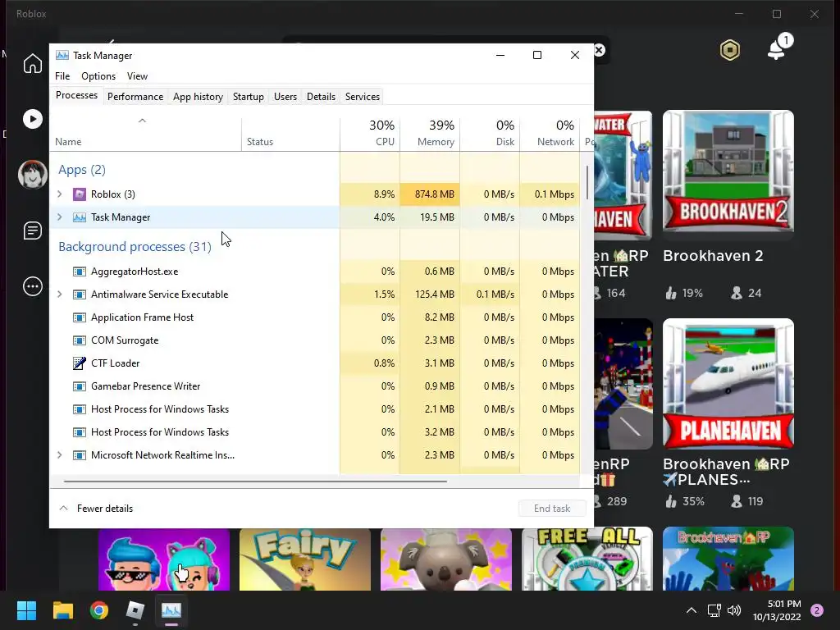Screen dimensions: 840x630
Task: Open the Windows Start button
Action: click(x=26, y=610)
